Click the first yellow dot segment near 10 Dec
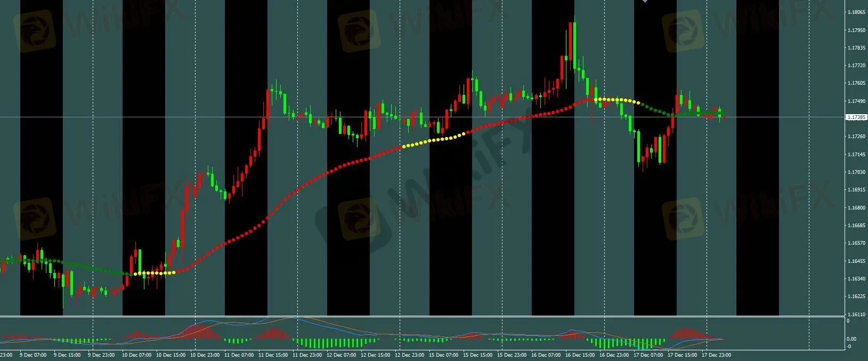This screenshot has width=868, height=361. pos(155,273)
